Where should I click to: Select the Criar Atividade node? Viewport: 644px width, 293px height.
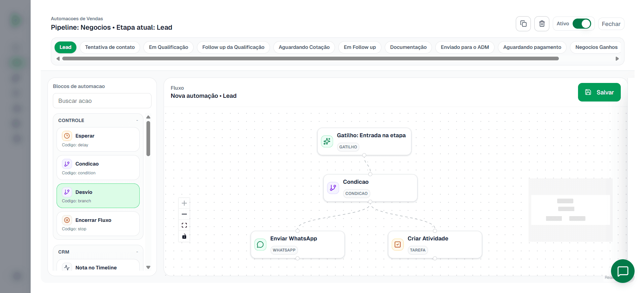coord(435,244)
